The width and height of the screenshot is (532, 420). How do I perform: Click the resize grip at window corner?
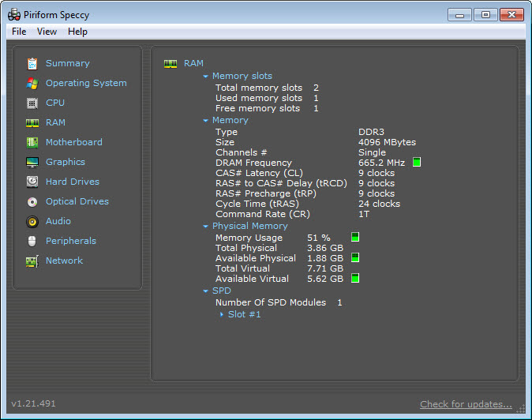point(520,409)
